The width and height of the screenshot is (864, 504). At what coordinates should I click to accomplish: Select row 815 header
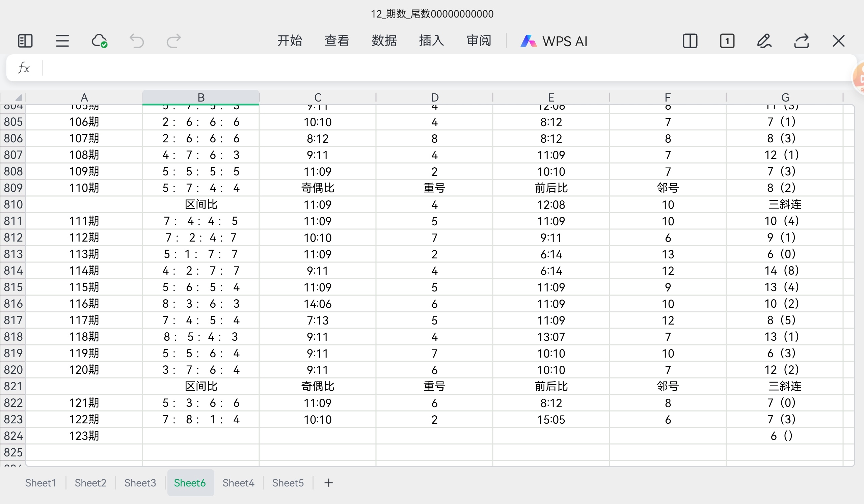13,287
